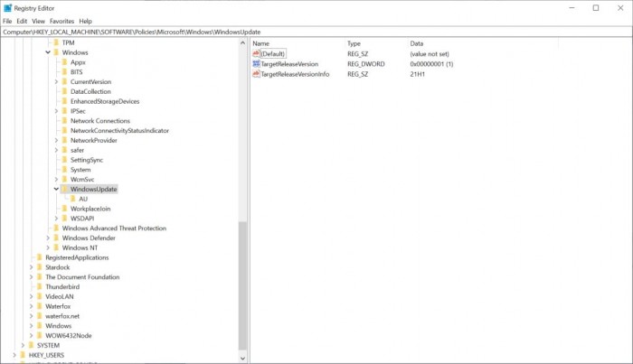Expand the WcmSvc key
The width and height of the screenshot is (633, 364).
tap(56, 180)
